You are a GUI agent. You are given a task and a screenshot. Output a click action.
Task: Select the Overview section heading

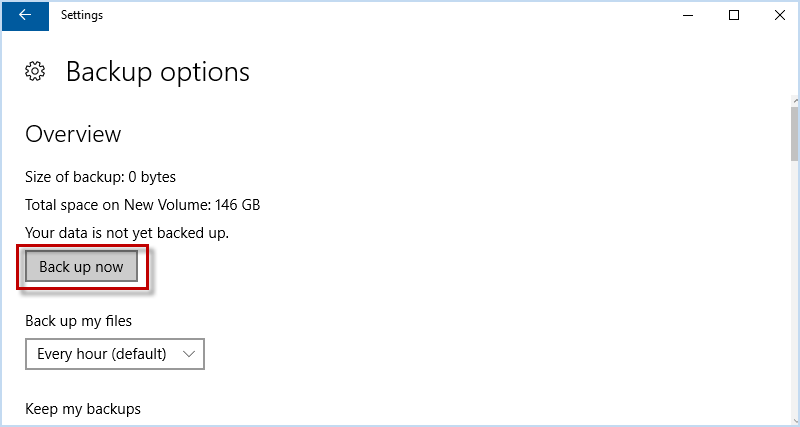tap(73, 134)
